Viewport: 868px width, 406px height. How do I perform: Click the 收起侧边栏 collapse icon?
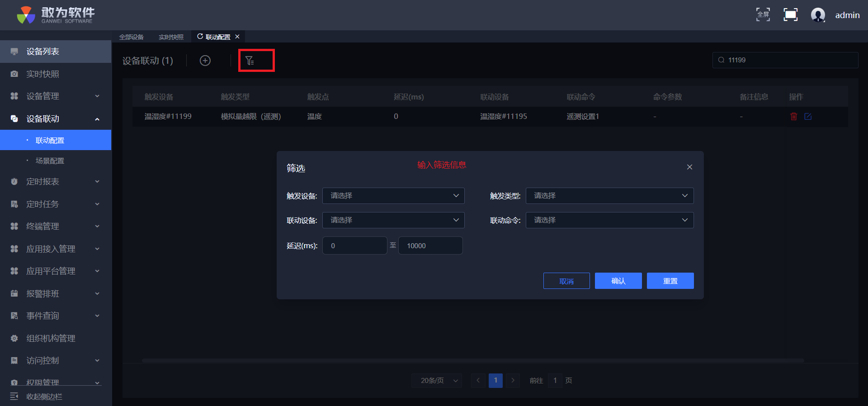tap(14, 396)
